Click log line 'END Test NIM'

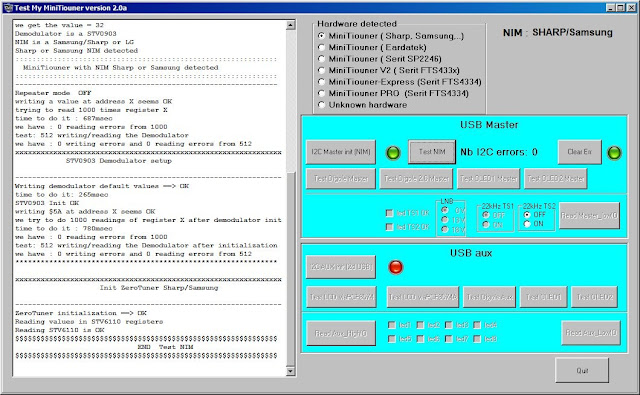tap(165, 347)
